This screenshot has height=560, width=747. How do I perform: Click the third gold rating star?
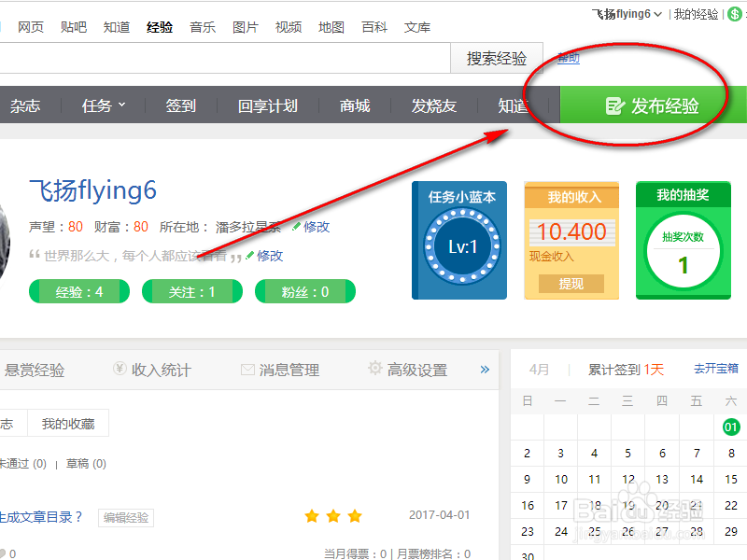click(355, 516)
